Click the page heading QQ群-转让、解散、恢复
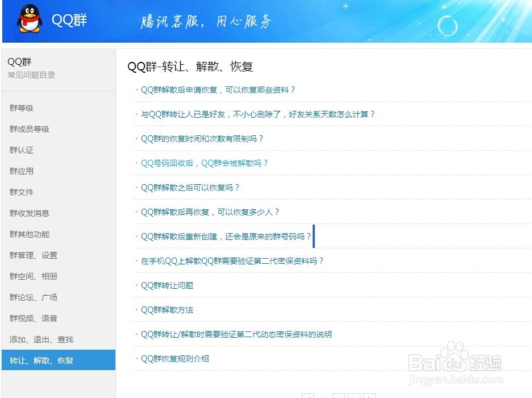The width and height of the screenshot is (532, 398). click(190, 67)
